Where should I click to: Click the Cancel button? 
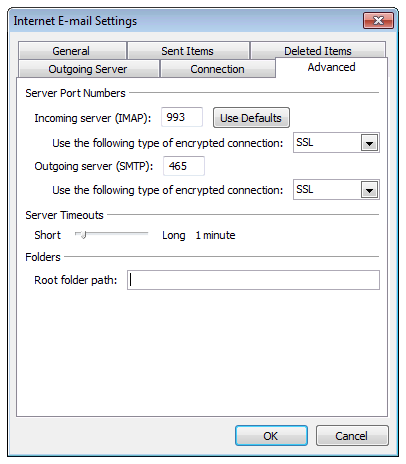352,436
